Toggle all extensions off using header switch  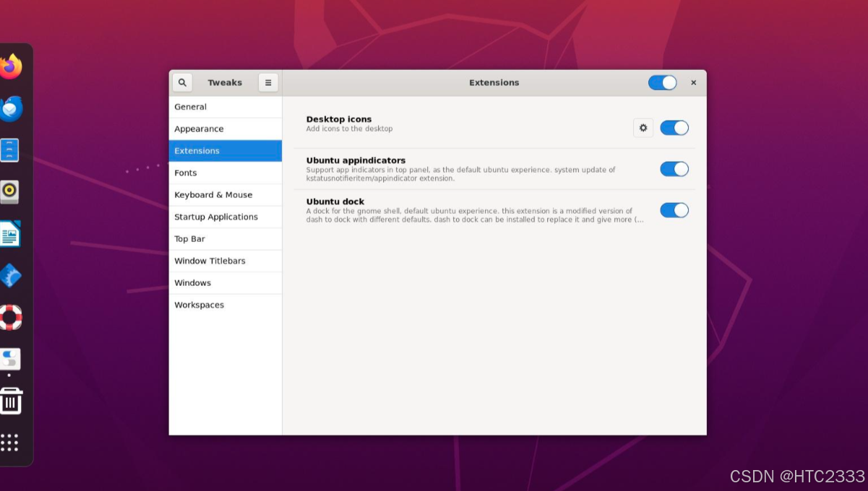[x=662, y=82]
